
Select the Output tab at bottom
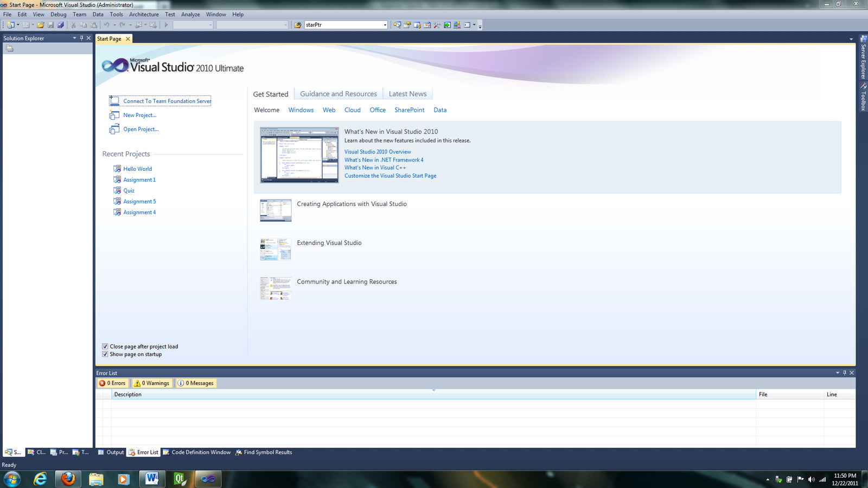[111, 452]
